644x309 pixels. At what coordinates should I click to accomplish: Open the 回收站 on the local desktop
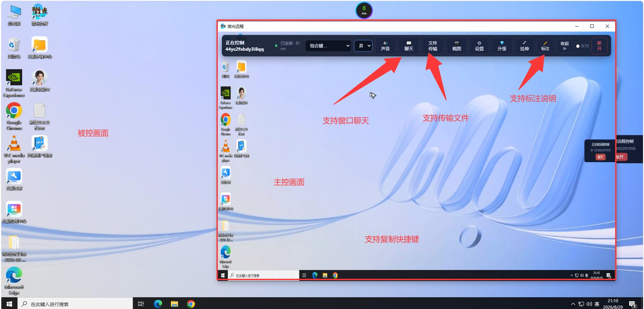pyautogui.click(x=14, y=48)
